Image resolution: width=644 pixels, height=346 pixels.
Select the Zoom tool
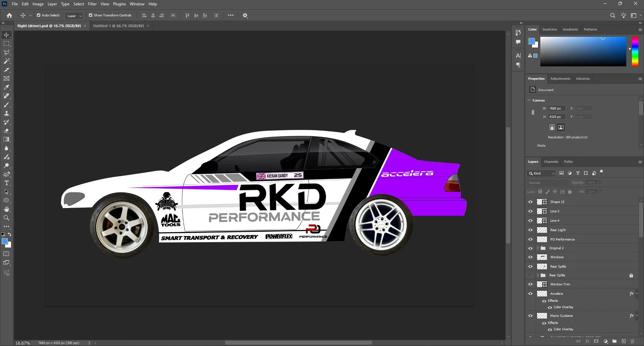6,218
